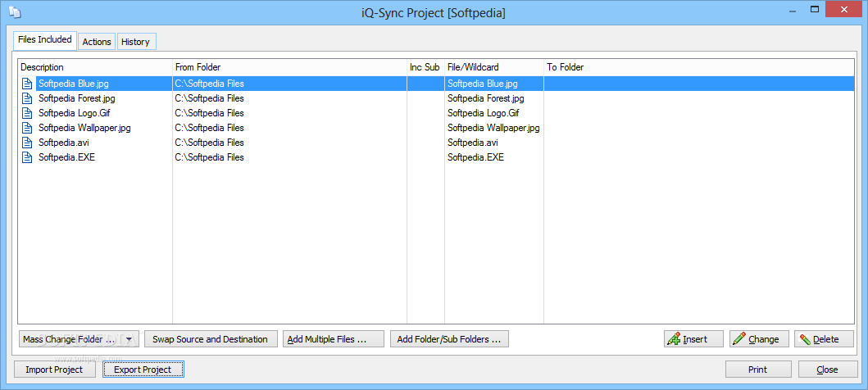Click Import Project button
This screenshot has width=868, height=390.
tap(54, 370)
